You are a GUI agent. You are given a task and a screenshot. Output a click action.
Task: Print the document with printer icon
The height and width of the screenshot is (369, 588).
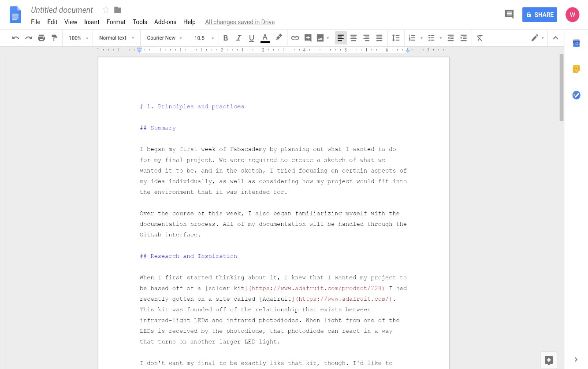pos(41,38)
